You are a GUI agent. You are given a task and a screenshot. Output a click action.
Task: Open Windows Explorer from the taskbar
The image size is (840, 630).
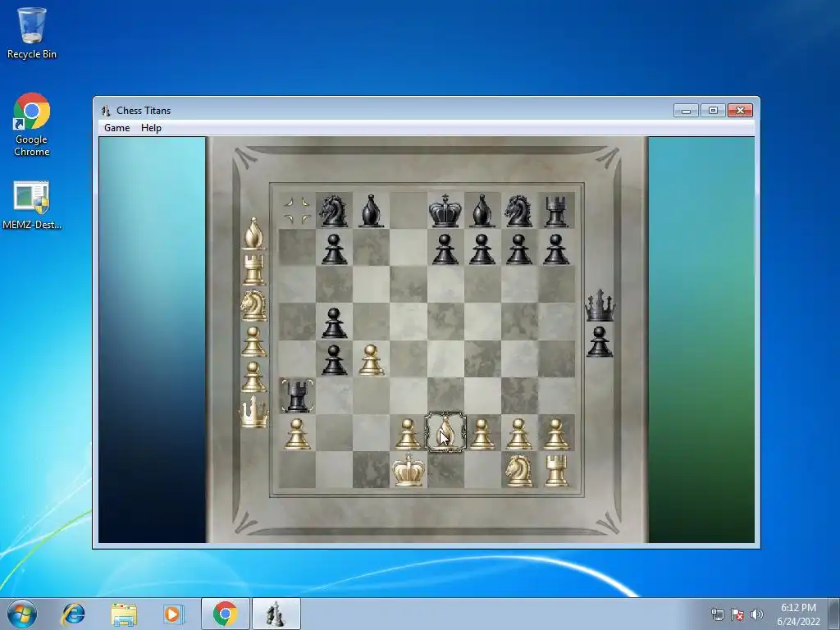[x=124, y=614]
